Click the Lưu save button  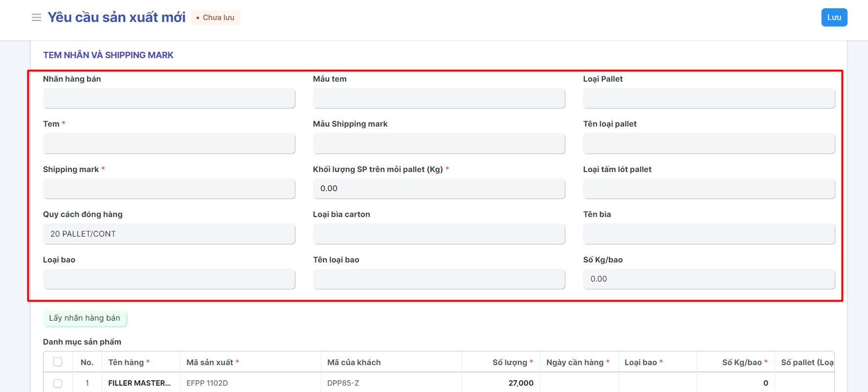[x=834, y=18]
